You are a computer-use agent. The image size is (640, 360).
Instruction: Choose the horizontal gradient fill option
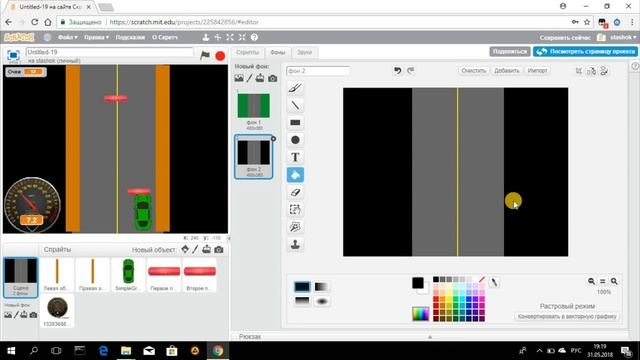(322, 287)
